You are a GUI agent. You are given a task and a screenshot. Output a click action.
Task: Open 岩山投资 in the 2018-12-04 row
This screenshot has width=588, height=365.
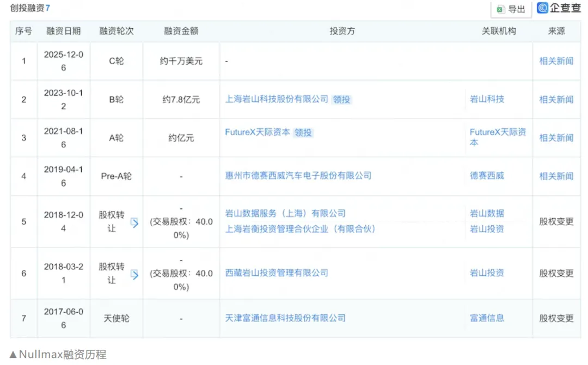click(487, 229)
